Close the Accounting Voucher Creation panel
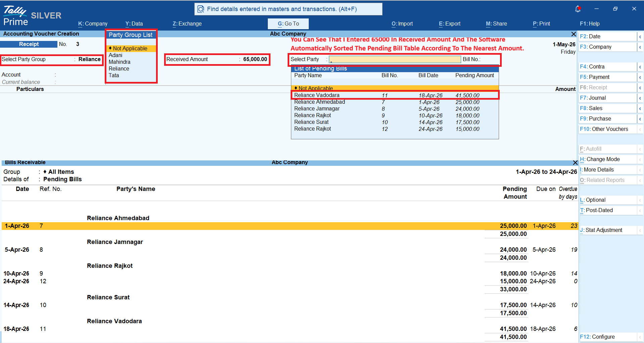 tap(574, 34)
